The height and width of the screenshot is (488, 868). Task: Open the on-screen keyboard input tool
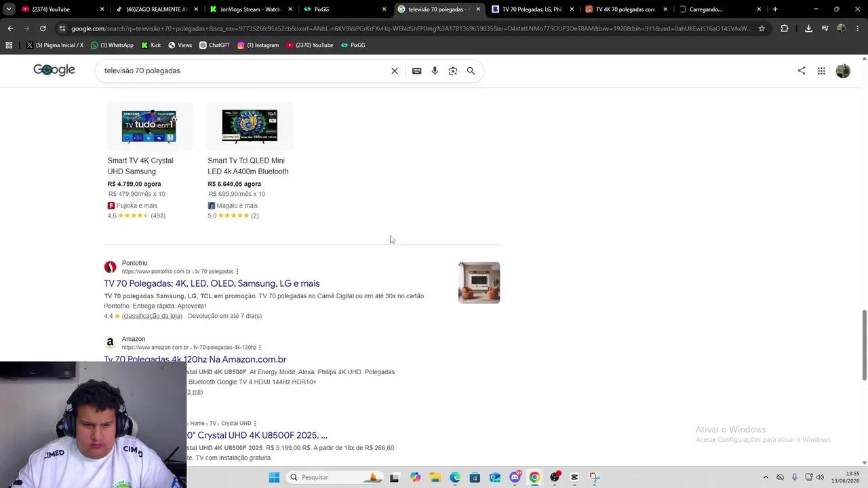416,70
